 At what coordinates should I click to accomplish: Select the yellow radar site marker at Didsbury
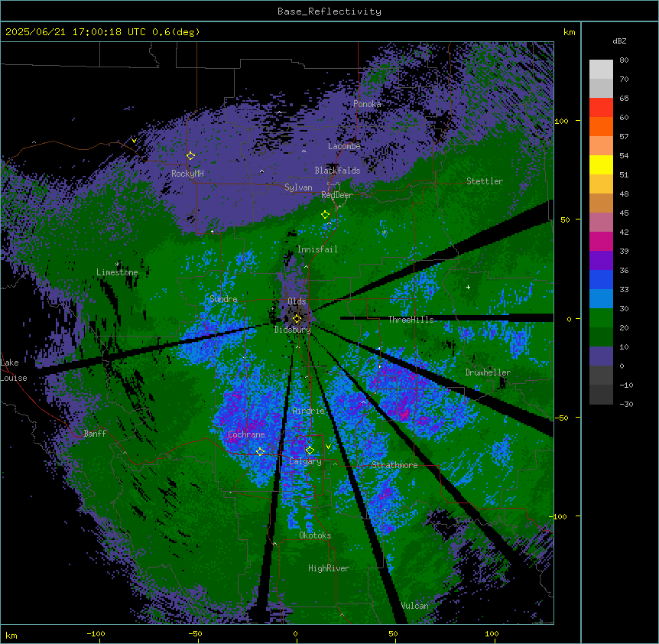click(x=297, y=318)
